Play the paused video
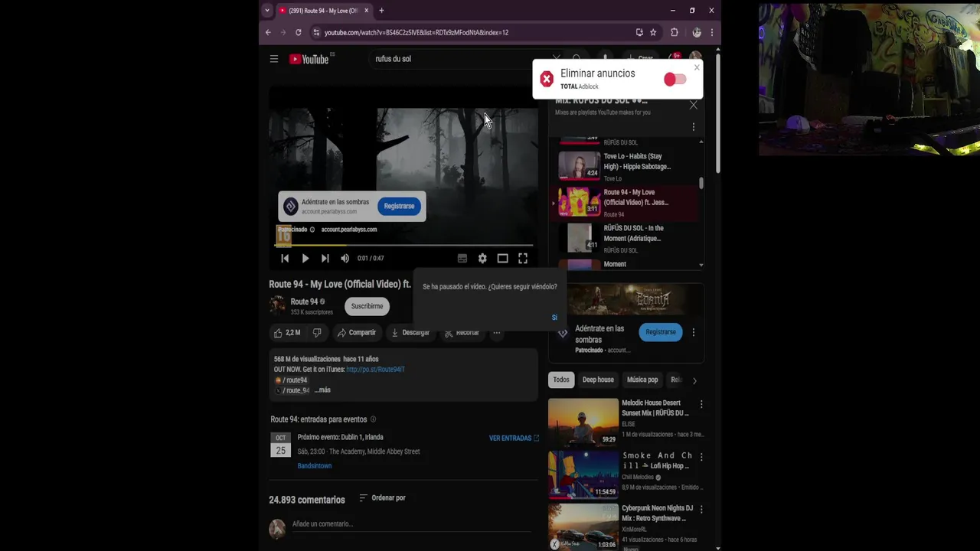 (x=305, y=258)
